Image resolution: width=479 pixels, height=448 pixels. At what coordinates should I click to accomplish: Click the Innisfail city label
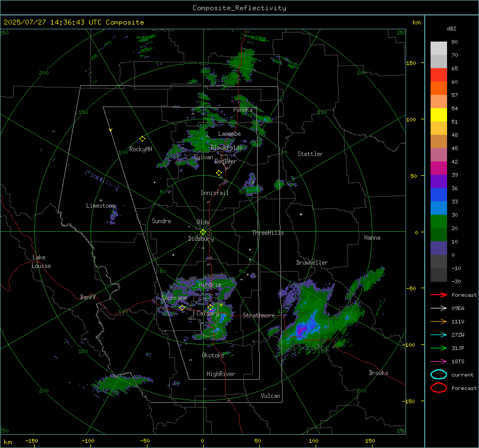[214, 193]
